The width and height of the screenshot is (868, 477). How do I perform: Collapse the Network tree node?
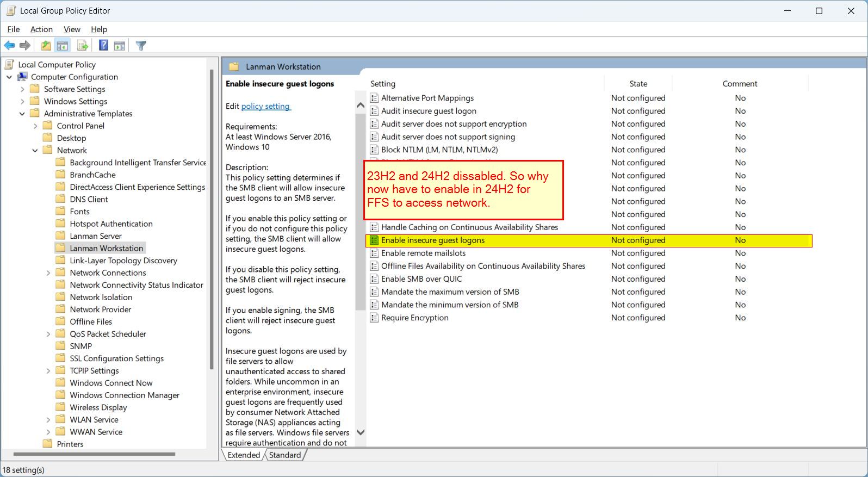coord(35,150)
